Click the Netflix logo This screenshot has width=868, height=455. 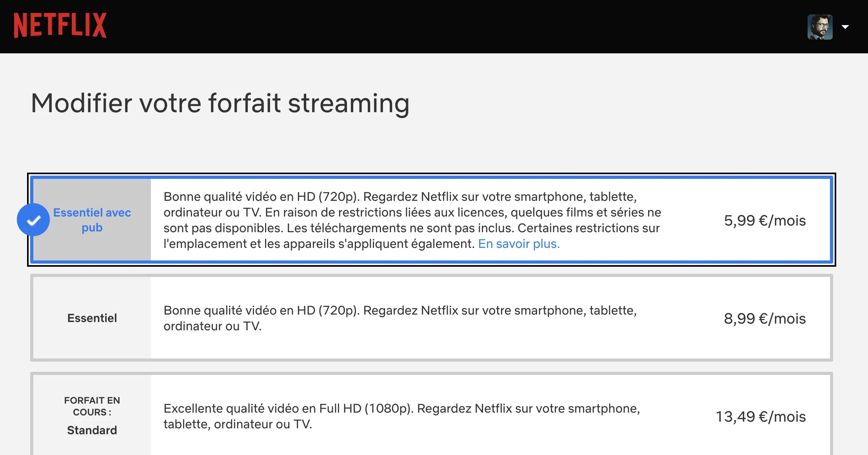[x=60, y=26]
